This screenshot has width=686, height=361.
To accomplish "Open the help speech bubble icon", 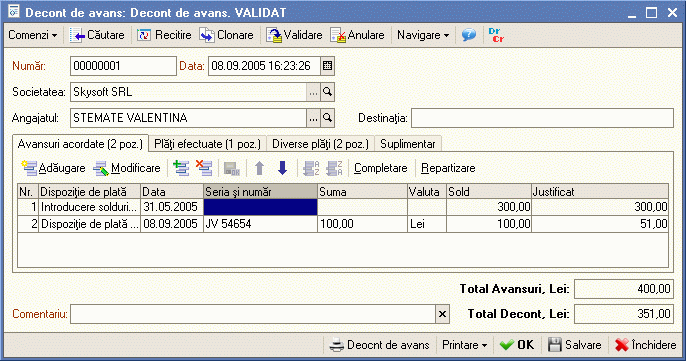I will click(469, 35).
